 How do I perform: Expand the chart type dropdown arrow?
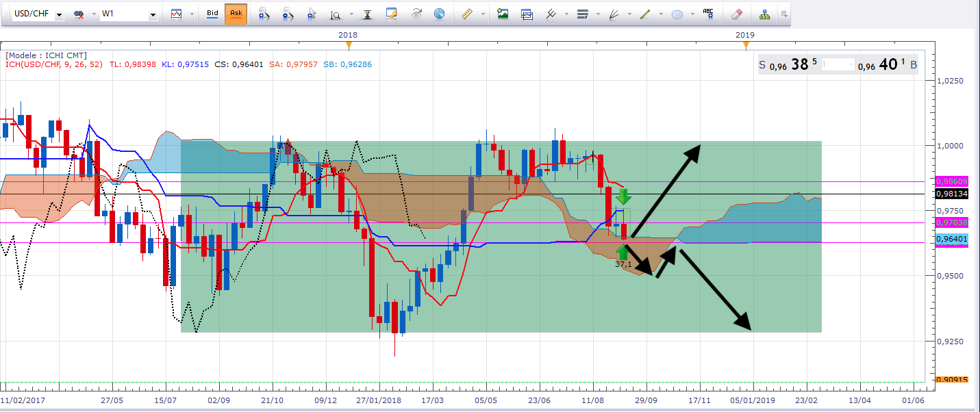coord(191,14)
